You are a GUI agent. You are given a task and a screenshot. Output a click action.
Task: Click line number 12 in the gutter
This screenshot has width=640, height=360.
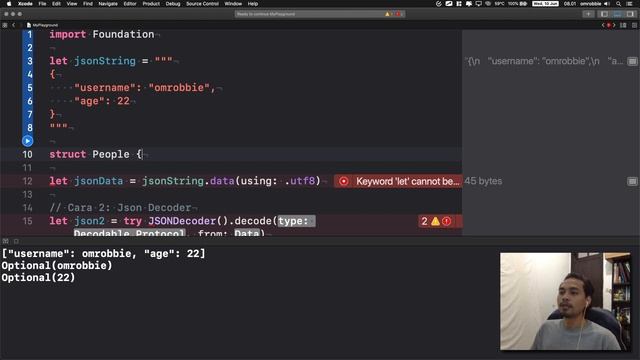(x=27, y=181)
